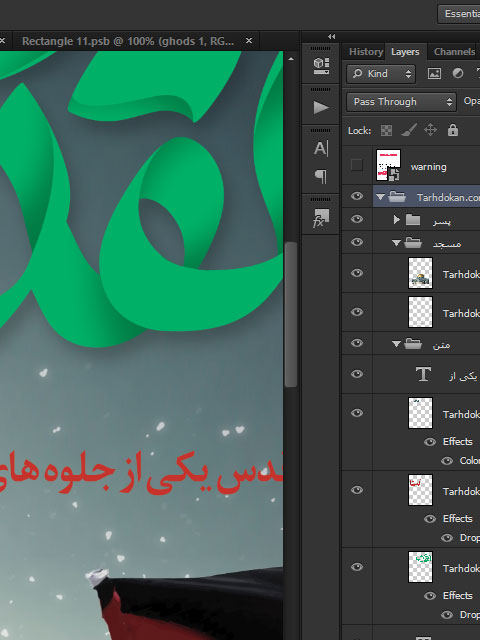The image size is (480, 640).
Task: Hide the Tarhdokan.com group layer
Action: coord(357,196)
